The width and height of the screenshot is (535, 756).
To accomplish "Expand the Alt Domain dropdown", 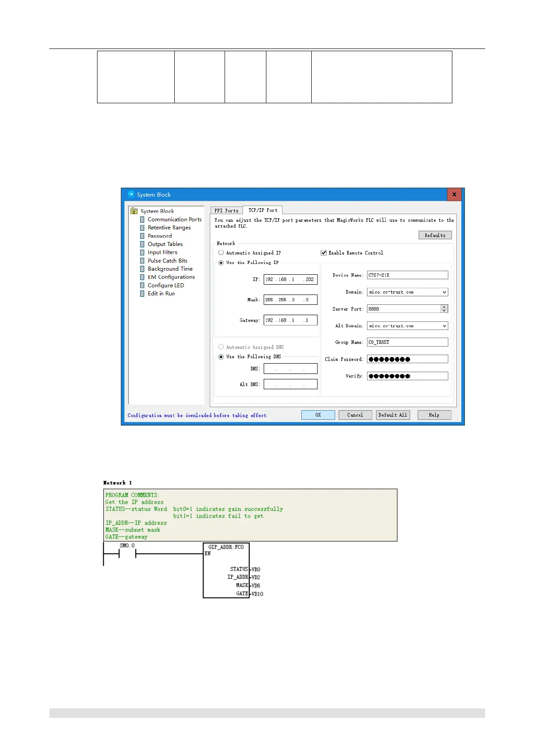I will tap(444, 326).
